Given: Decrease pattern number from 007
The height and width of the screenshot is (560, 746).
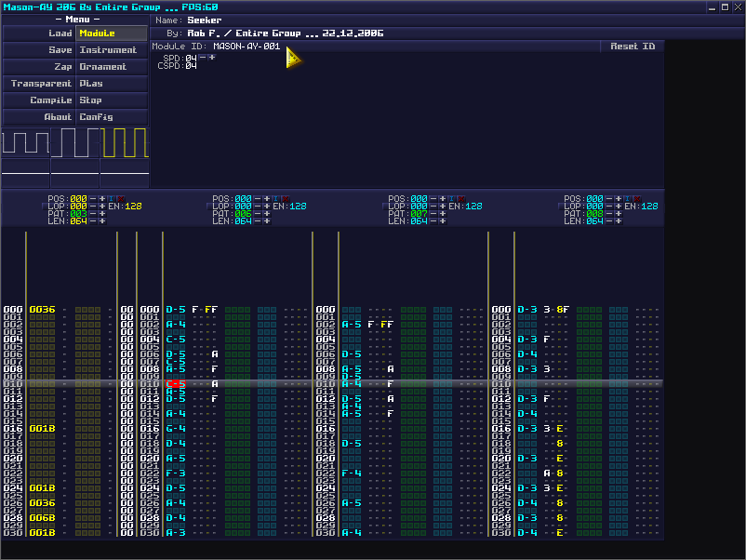Looking at the screenshot, I should pos(433,214).
